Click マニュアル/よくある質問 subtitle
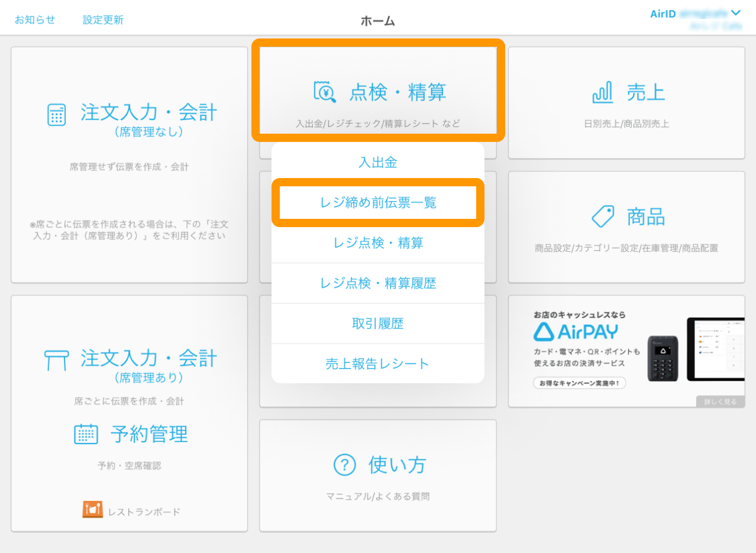 (x=378, y=496)
